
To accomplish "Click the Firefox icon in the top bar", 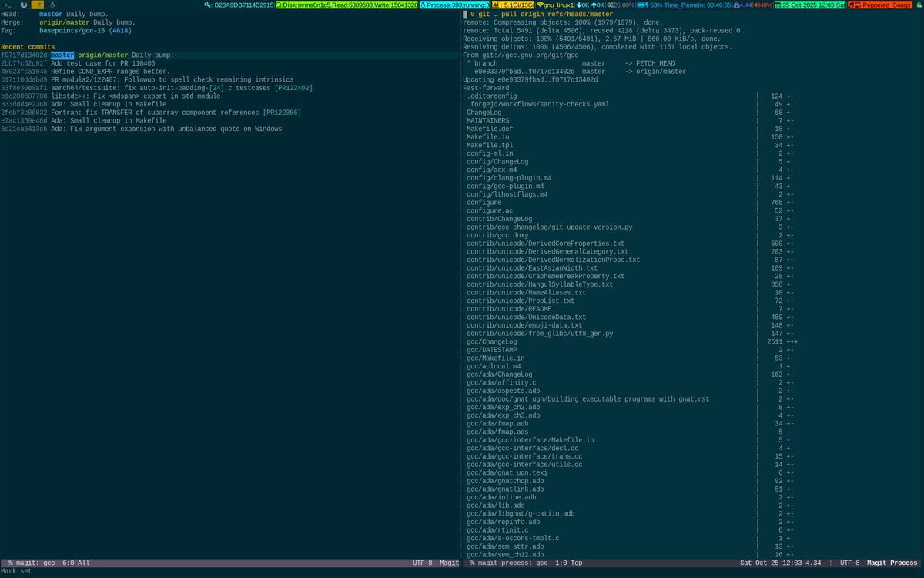I will [22, 5].
